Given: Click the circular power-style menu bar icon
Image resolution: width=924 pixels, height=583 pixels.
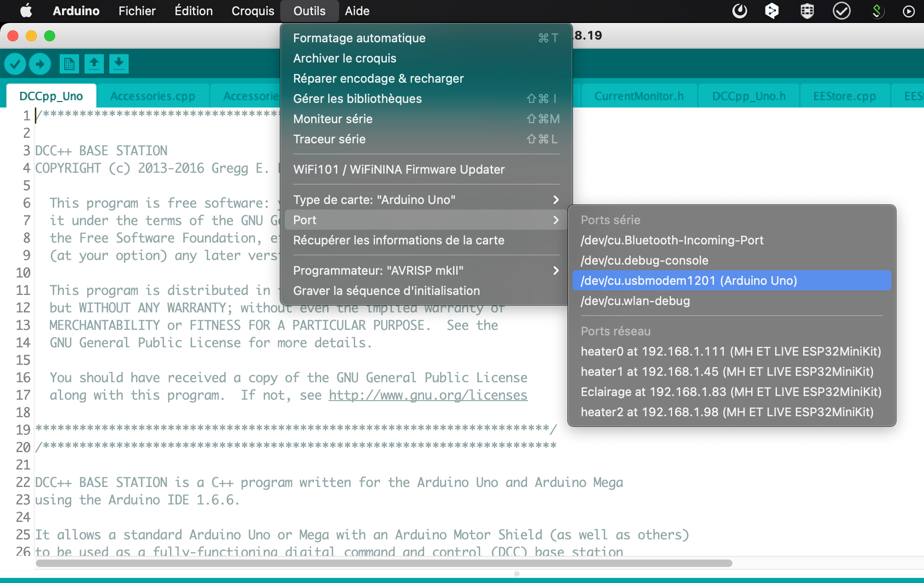Looking at the screenshot, I should pos(739,11).
